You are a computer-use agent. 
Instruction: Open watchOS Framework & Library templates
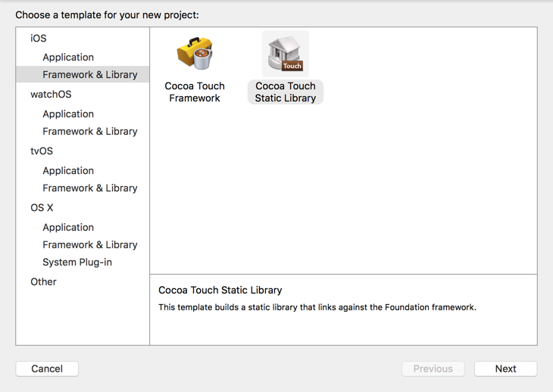tap(90, 131)
